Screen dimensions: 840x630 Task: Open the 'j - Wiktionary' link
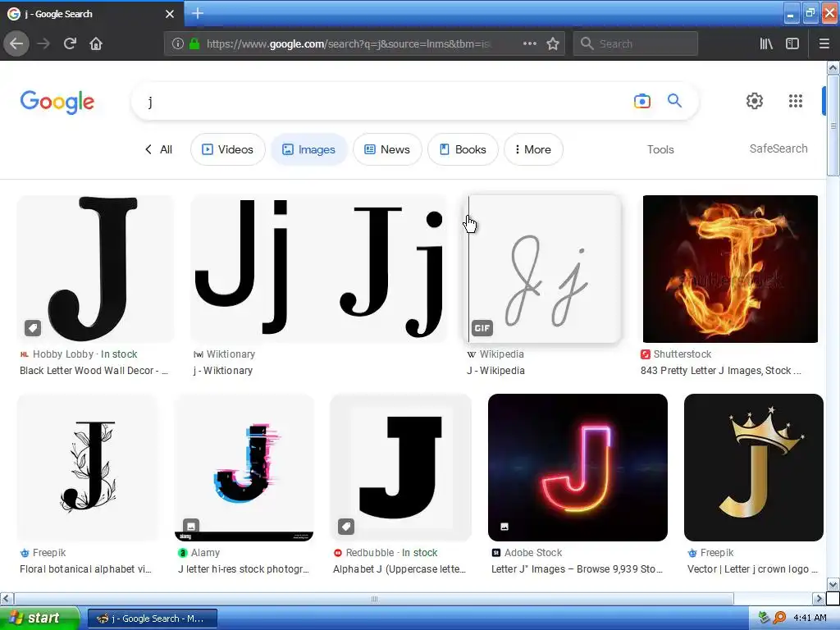coord(223,371)
